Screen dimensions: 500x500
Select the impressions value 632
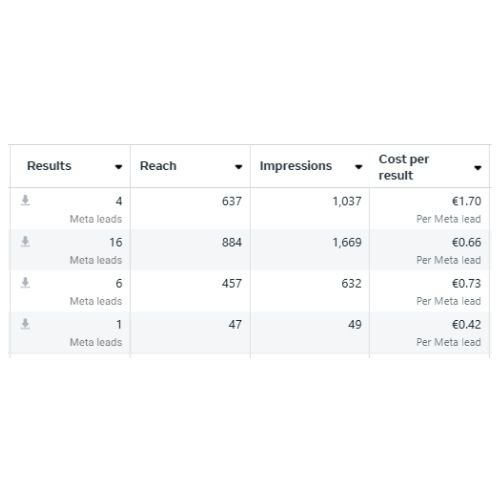pos(351,283)
